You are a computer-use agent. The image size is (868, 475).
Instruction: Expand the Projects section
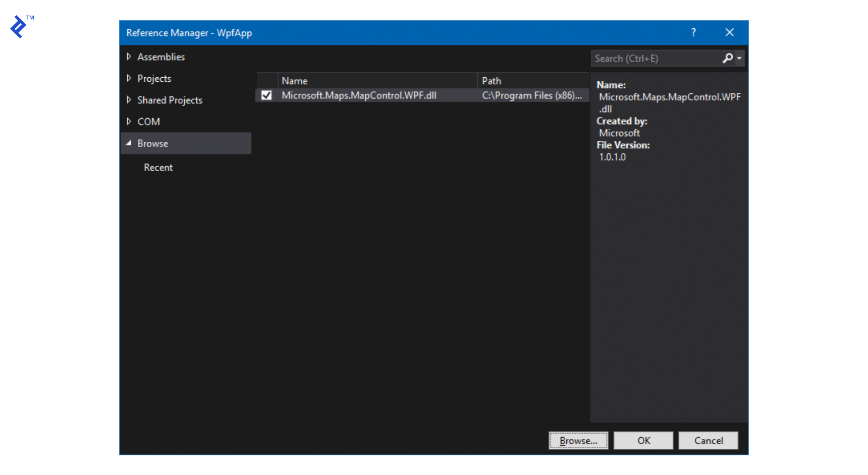coord(129,78)
